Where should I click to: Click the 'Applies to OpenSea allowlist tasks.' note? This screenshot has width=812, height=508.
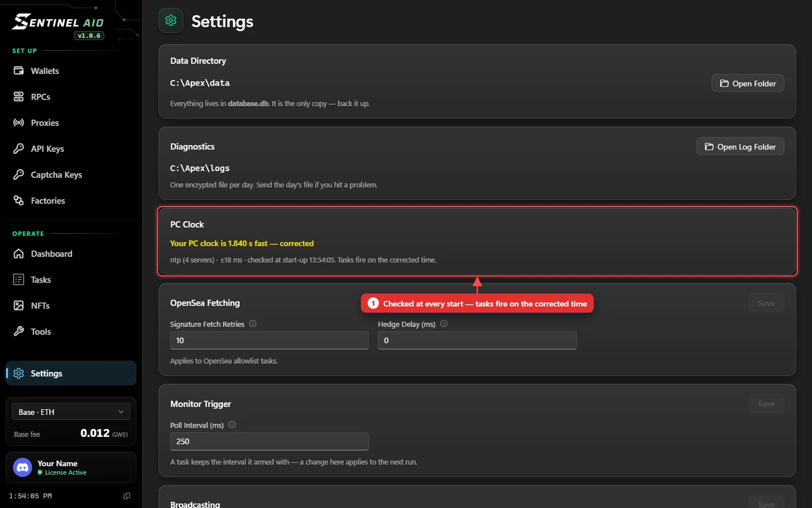click(x=224, y=361)
